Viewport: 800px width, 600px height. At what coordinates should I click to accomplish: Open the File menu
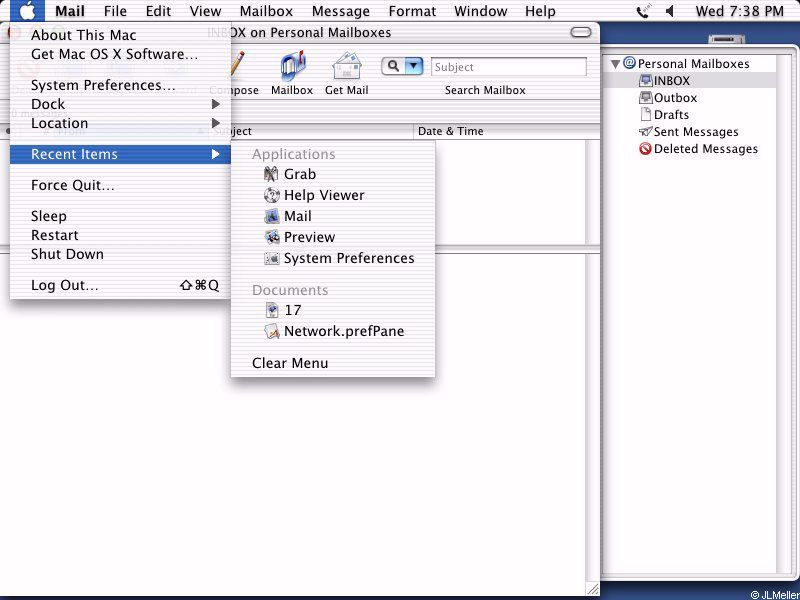(x=115, y=11)
